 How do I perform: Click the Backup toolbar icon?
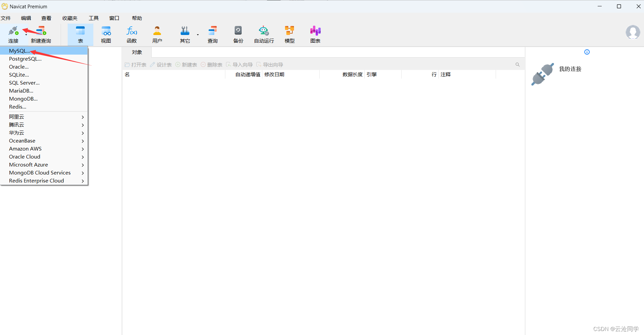point(238,31)
